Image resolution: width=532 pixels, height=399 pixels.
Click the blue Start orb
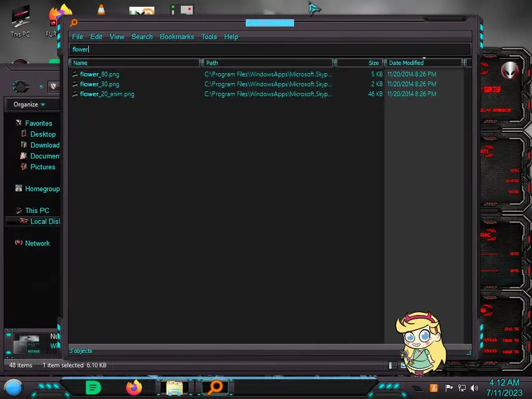pyautogui.click(x=14, y=388)
